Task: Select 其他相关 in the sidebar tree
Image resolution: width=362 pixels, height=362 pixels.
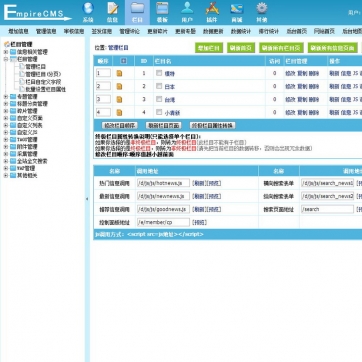Action: (x=27, y=175)
